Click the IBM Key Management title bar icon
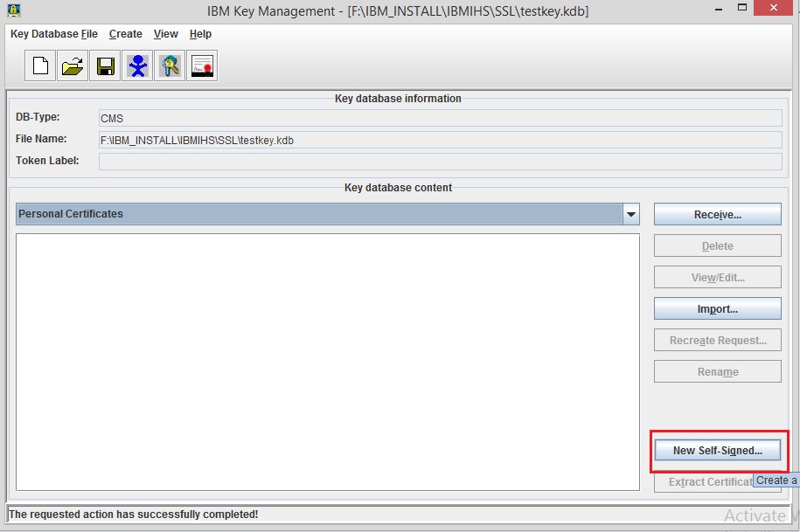Viewport: 800px width, 532px height. tap(12, 9)
